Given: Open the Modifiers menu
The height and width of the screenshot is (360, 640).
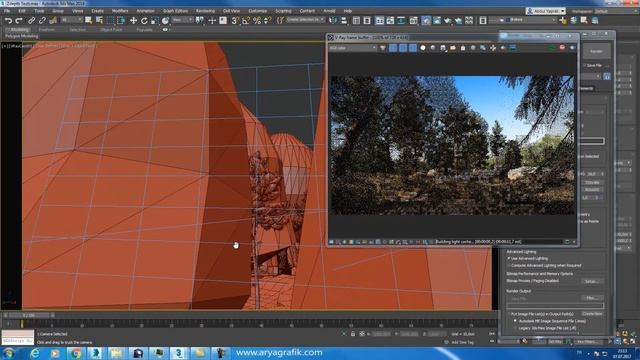Looking at the screenshot, I should coord(120,11).
